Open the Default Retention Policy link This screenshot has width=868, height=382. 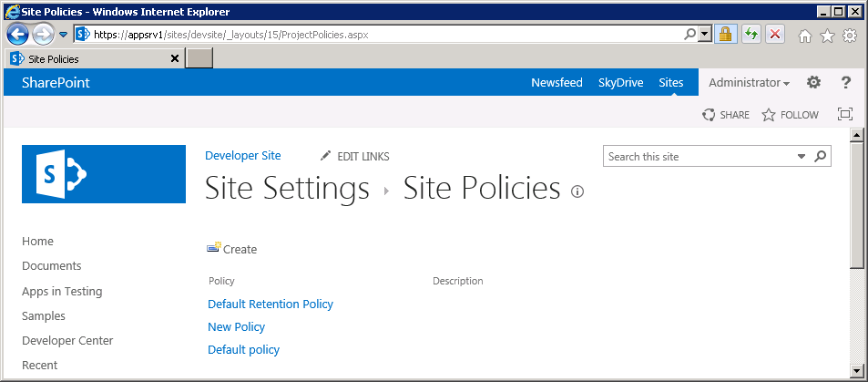coord(271,305)
